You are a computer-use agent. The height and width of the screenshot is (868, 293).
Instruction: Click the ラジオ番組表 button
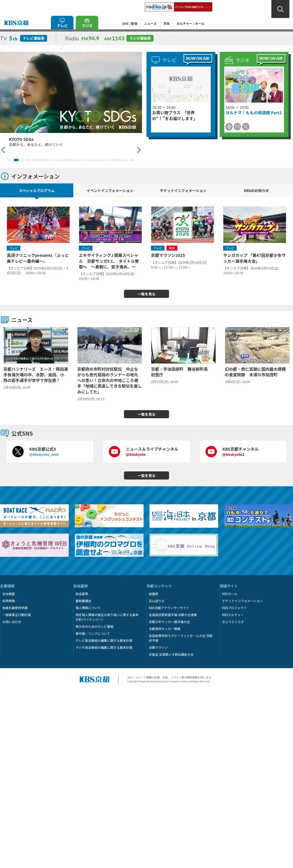tap(140, 38)
